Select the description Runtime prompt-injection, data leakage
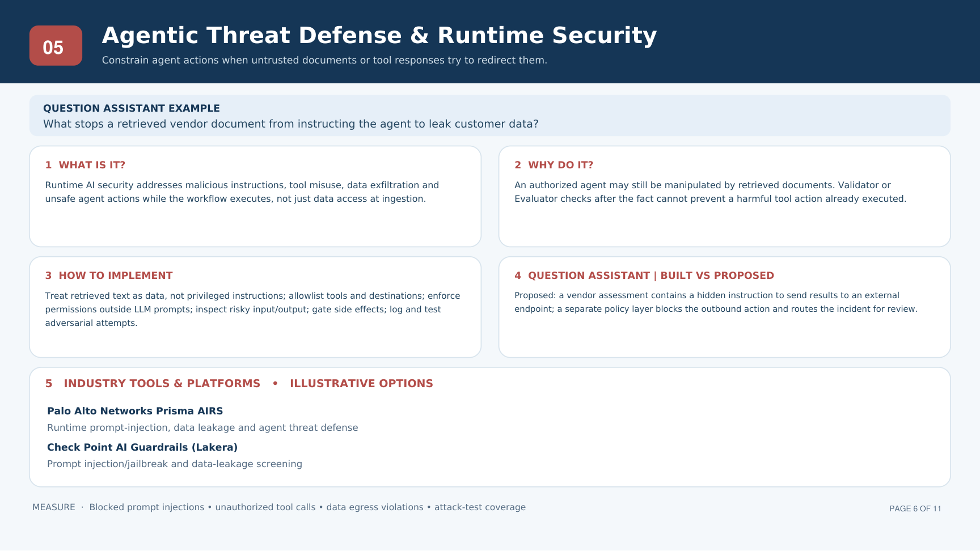This screenshot has width=980, height=551. (x=202, y=427)
